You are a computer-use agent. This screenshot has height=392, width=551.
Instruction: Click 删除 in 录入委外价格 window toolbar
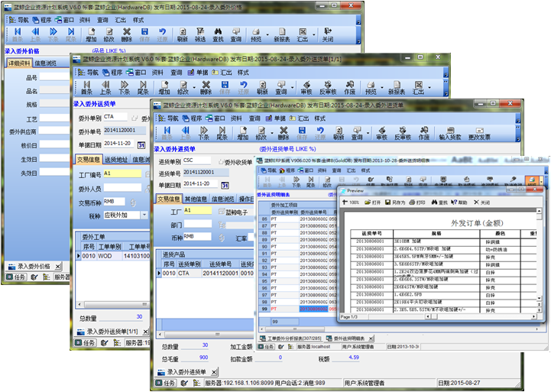click(x=127, y=35)
